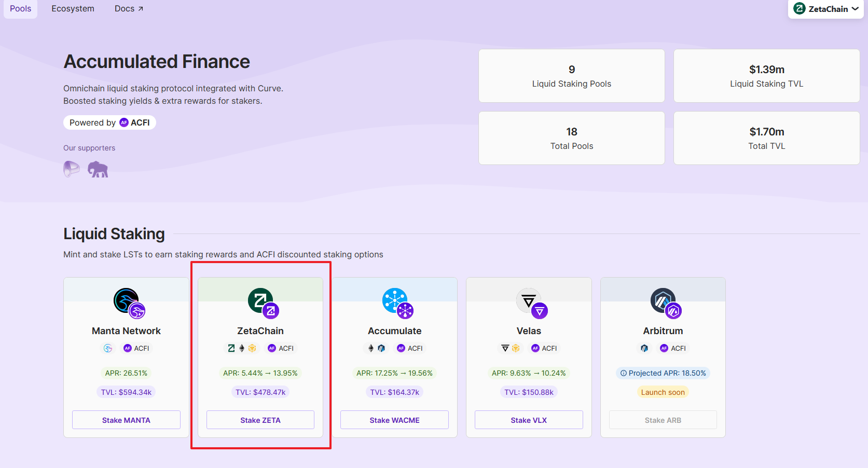This screenshot has width=868, height=468.
Task: Click ACFI icon in Manta Network card
Action: point(128,348)
